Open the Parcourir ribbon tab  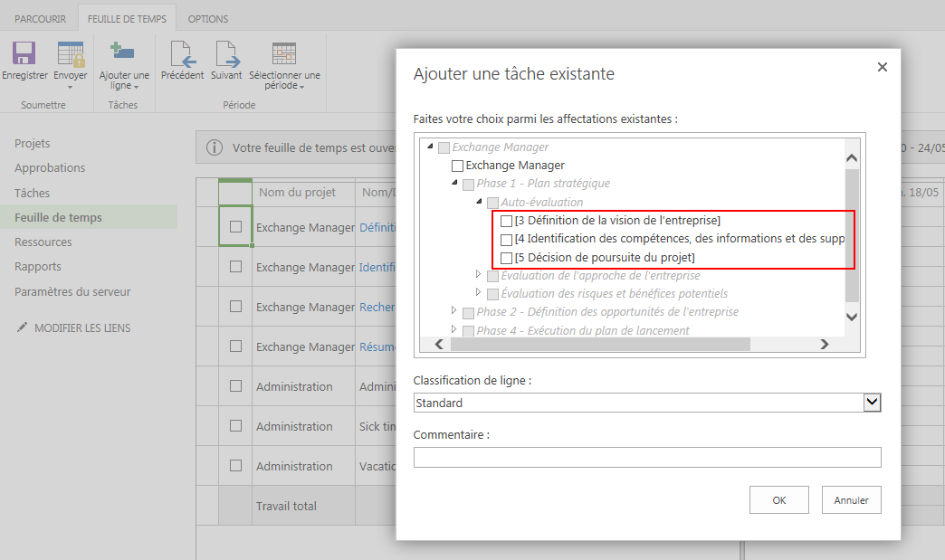pyautogui.click(x=40, y=18)
